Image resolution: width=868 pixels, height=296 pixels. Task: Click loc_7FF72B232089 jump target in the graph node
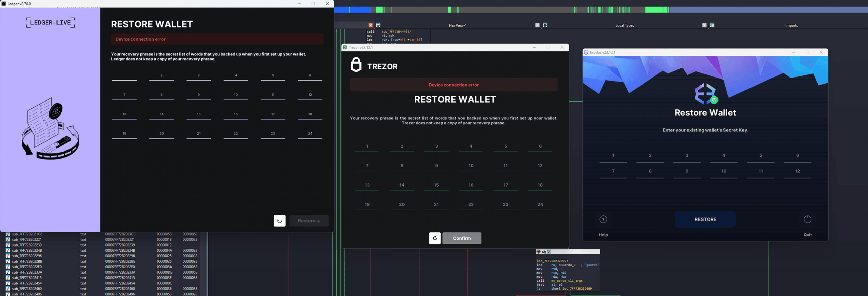(577, 289)
